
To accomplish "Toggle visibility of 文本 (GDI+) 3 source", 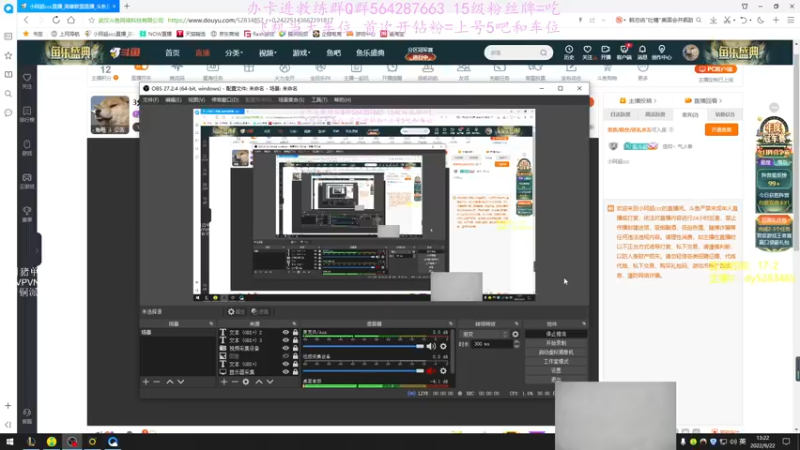I will tap(286, 340).
